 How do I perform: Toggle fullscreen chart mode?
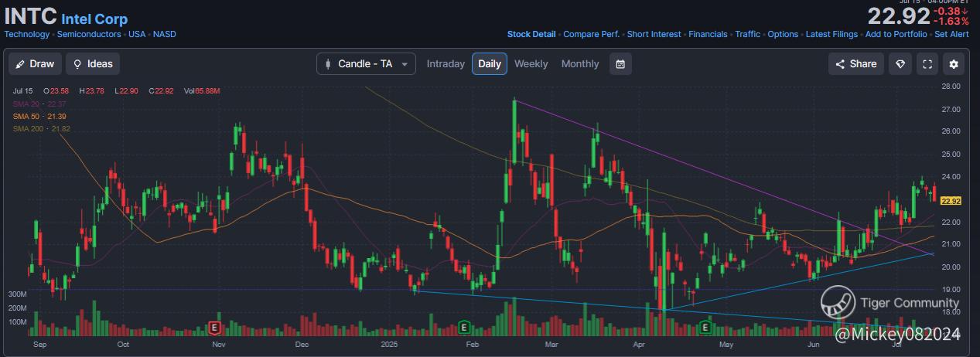927,64
